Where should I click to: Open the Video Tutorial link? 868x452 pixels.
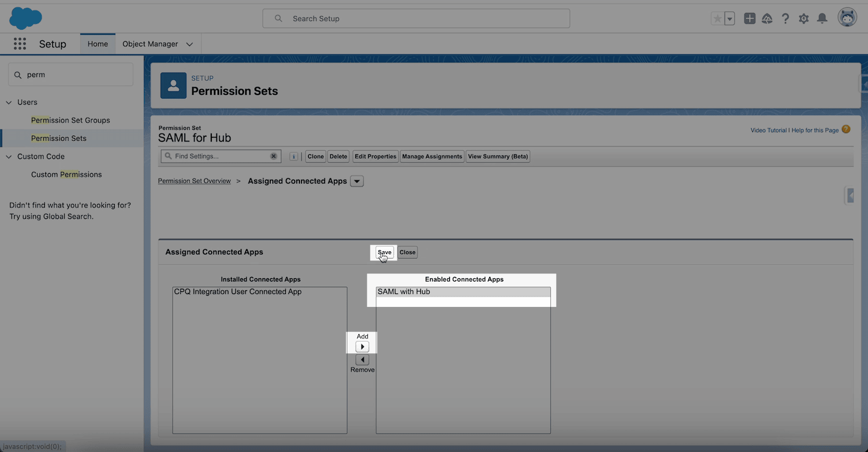point(768,130)
